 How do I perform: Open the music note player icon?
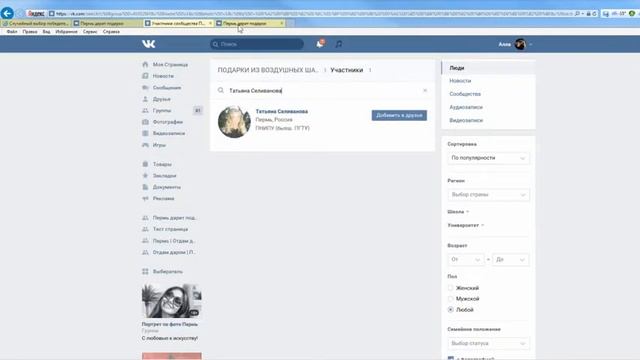339,44
